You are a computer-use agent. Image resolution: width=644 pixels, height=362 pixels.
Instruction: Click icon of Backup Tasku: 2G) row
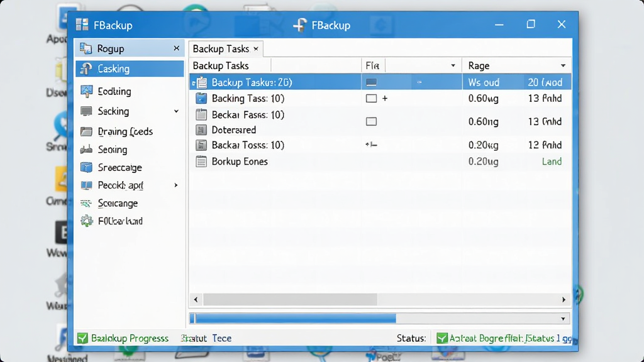pos(201,82)
